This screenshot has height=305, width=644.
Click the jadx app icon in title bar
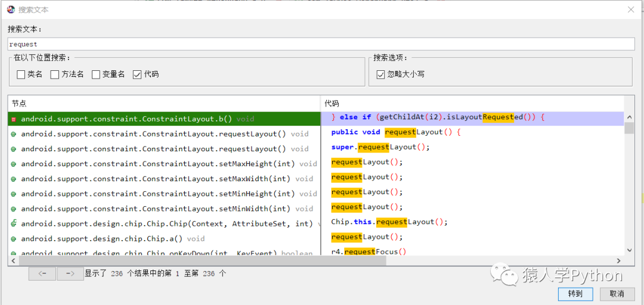11,10
